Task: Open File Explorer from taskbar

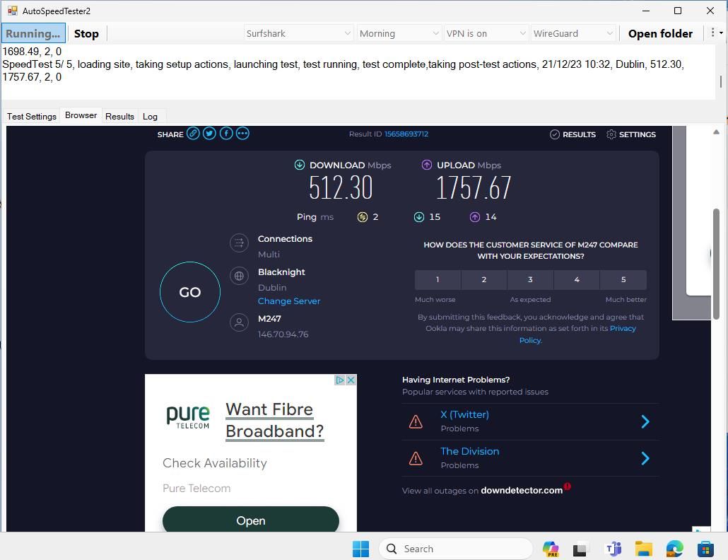Action: tap(644, 549)
